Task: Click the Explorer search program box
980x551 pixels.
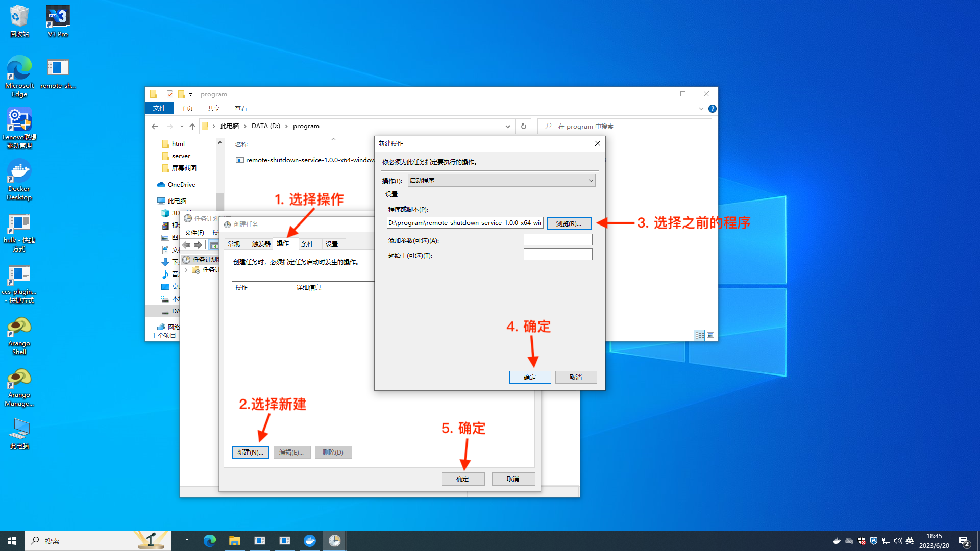Action: point(625,126)
